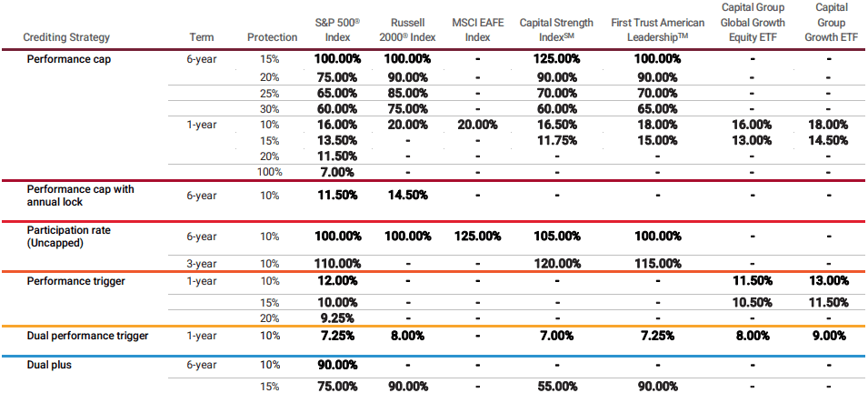Screen dimensions: 868x403
Task: Select the First Trust American Leadership header
Action: click(656, 30)
